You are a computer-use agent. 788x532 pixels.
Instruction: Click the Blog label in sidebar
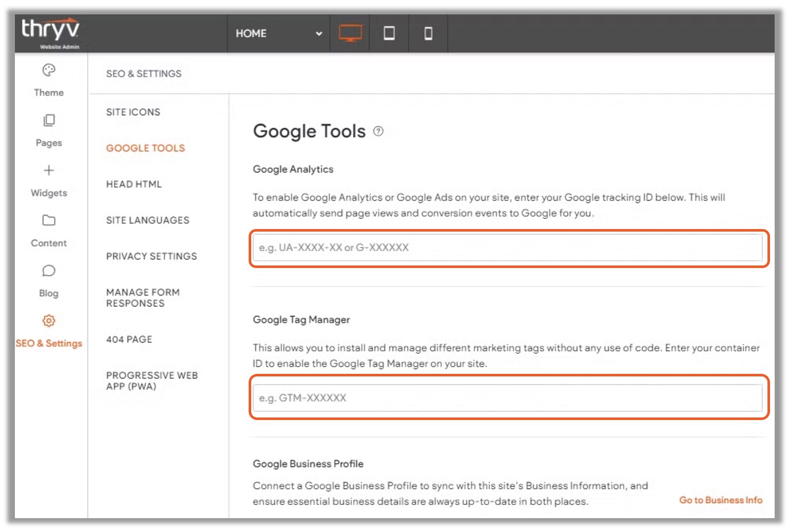point(49,293)
